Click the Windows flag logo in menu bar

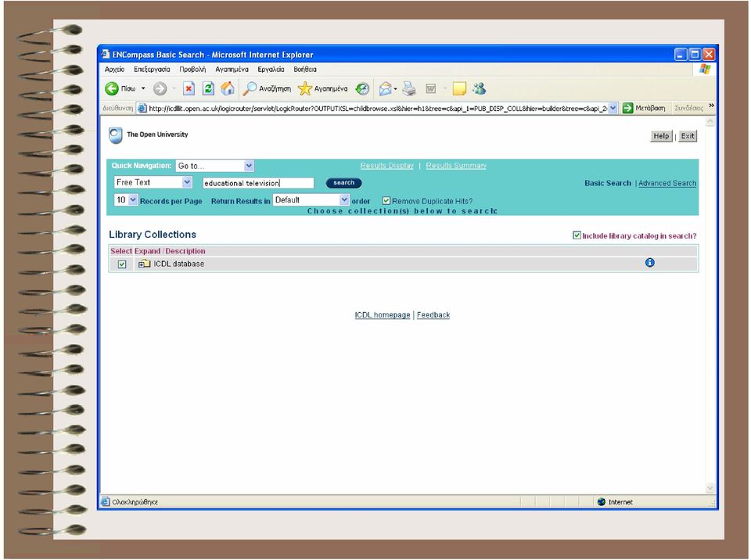click(705, 69)
